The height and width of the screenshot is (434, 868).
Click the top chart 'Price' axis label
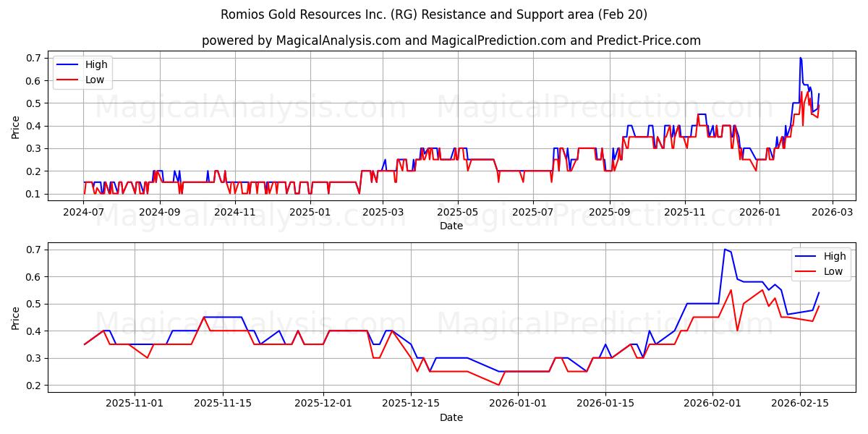[x=16, y=126]
